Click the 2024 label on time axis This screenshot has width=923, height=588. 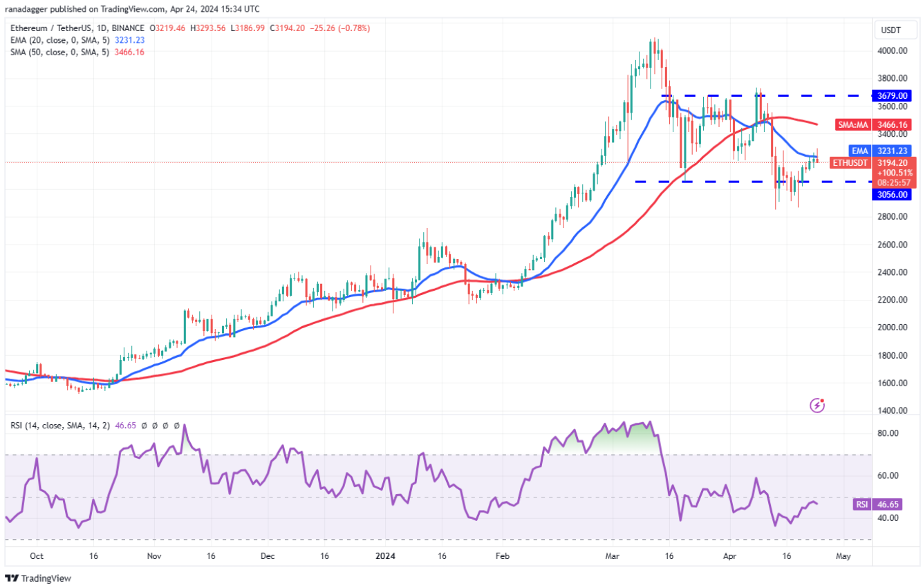[386, 556]
